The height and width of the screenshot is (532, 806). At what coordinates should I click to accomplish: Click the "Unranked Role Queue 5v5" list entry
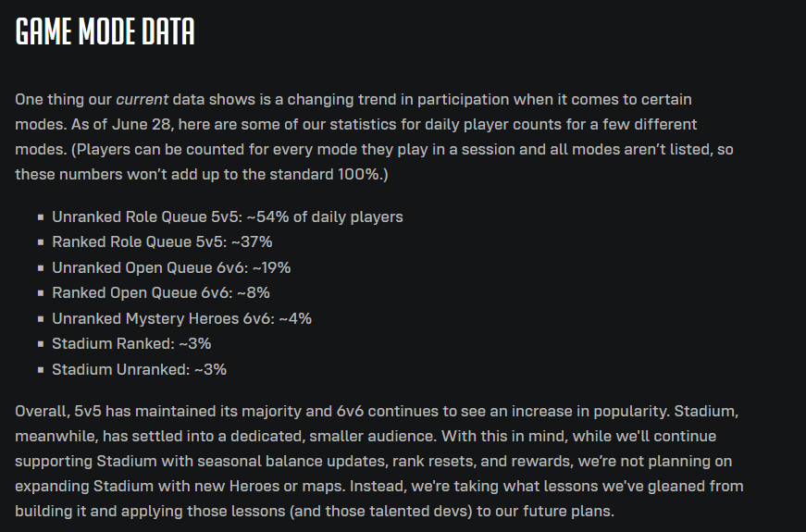pyautogui.click(x=228, y=217)
